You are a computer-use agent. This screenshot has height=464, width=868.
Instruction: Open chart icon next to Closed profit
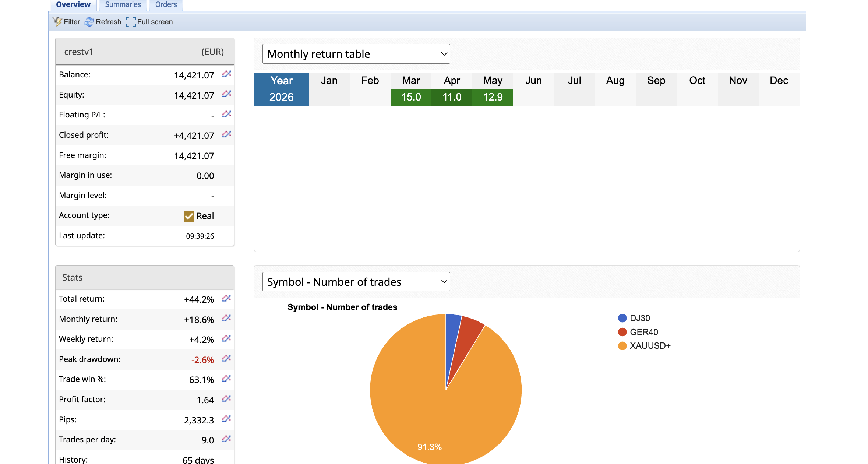(x=226, y=134)
